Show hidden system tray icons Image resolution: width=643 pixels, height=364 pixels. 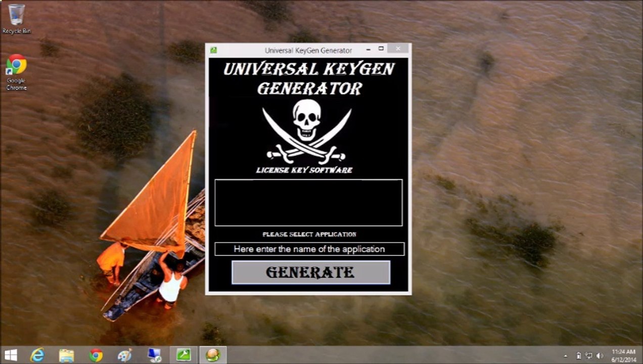pyautogui.click(x=566, y=356)
